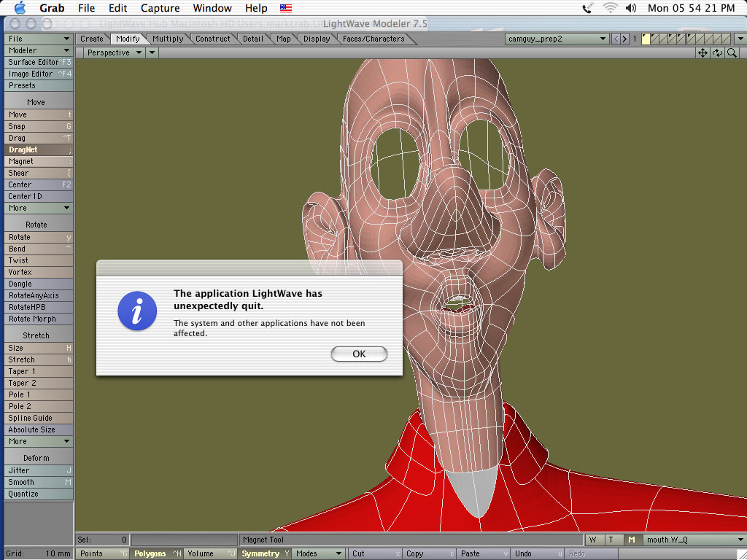Viewport: 747px width, 560px height.
Task: Click the Spline Guide button
Action: click(x=39, y=418)
